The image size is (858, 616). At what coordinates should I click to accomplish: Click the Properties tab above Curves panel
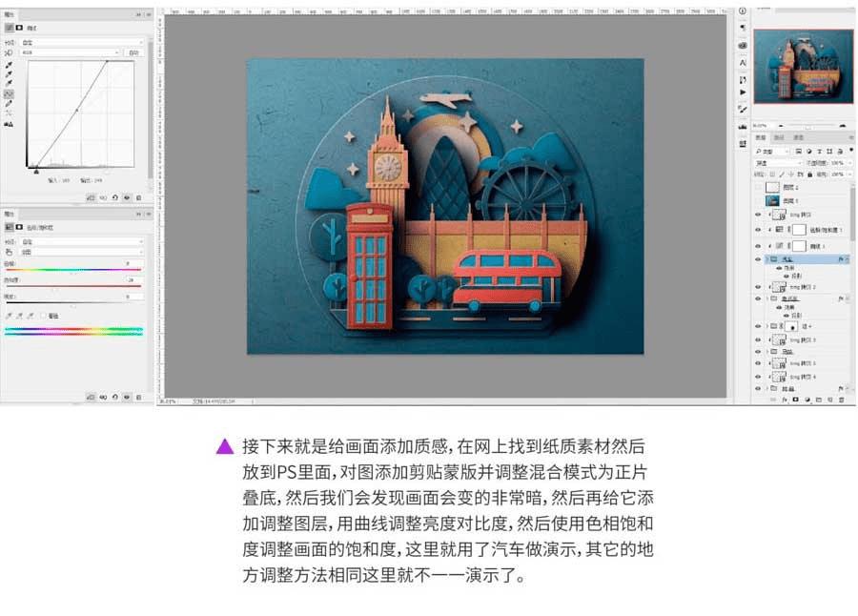10,15
